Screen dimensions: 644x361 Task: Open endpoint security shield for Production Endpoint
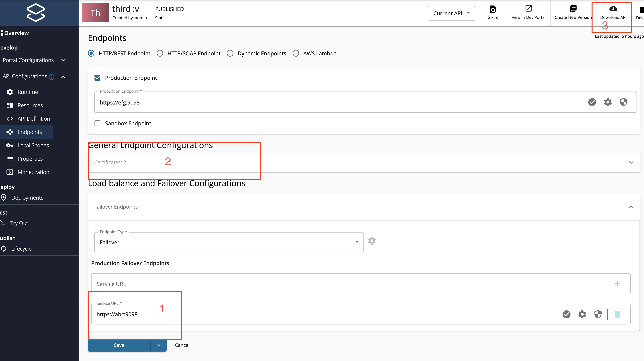[623, 102]
